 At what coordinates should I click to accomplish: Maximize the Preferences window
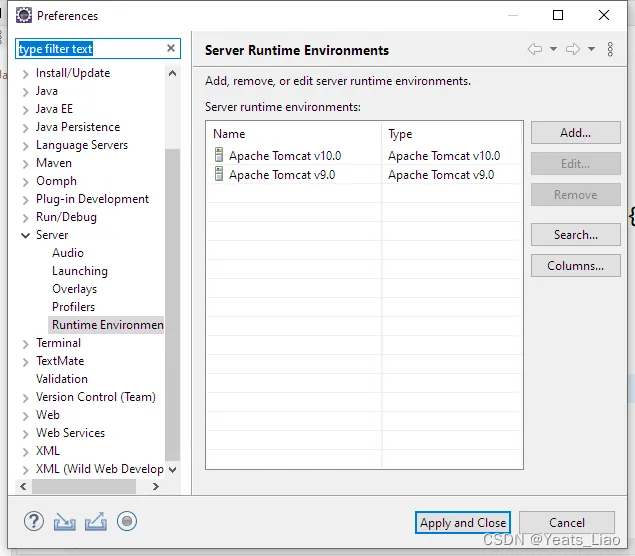(558, 15)
